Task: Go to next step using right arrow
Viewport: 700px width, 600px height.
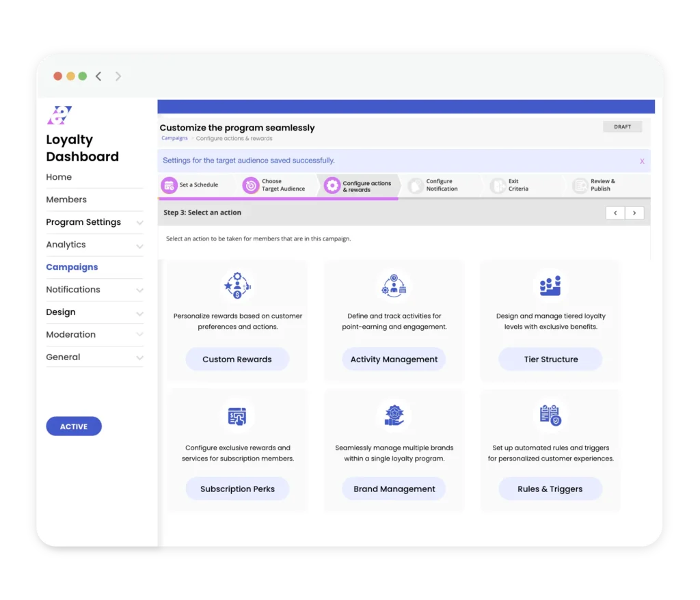Action: tap(634, 213)
